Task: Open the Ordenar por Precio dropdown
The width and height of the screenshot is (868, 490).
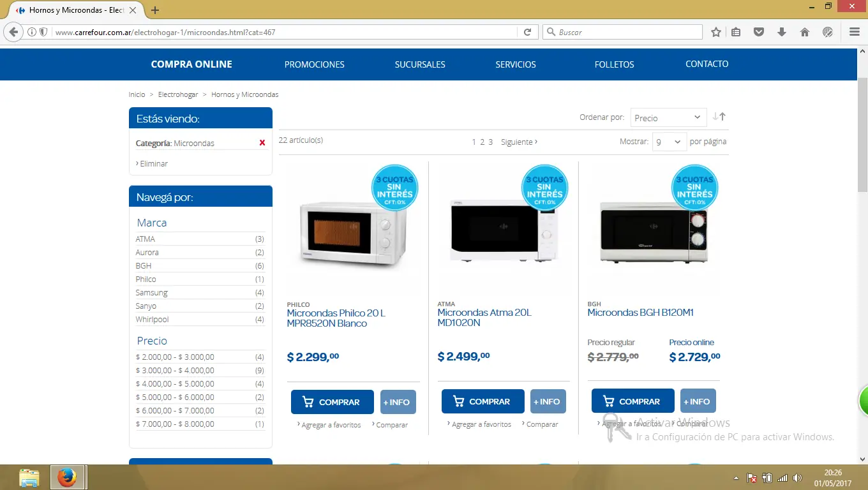Action: click(x=668, y=118)
